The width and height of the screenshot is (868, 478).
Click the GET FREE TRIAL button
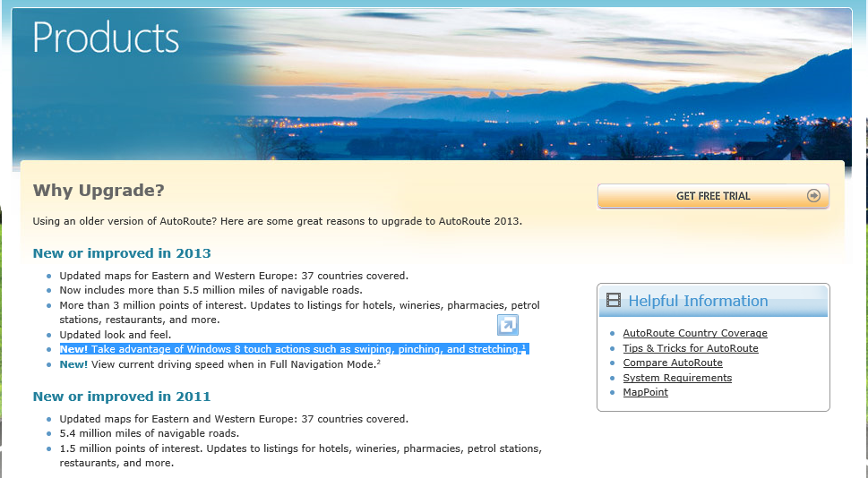point(712,196)
